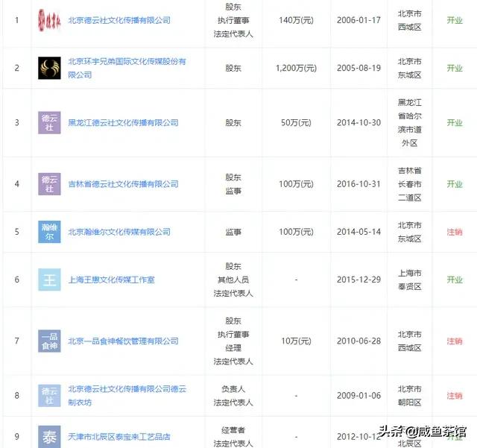Click 北京市朝阳区 region cell

click(x=409, y=396)
